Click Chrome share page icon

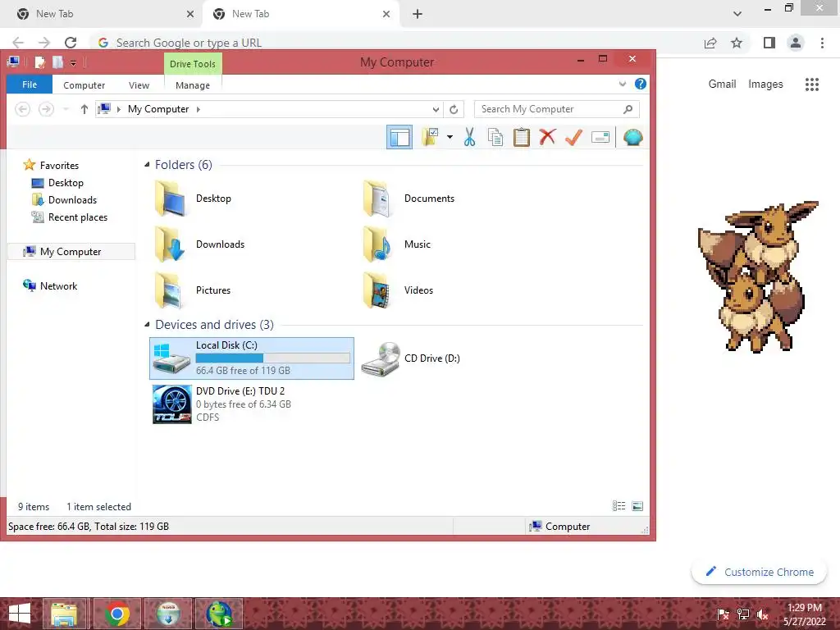(710, 43)
